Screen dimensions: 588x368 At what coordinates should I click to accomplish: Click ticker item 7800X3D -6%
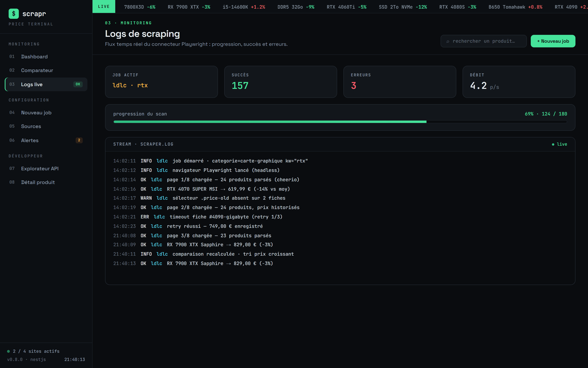pos(140,7)
